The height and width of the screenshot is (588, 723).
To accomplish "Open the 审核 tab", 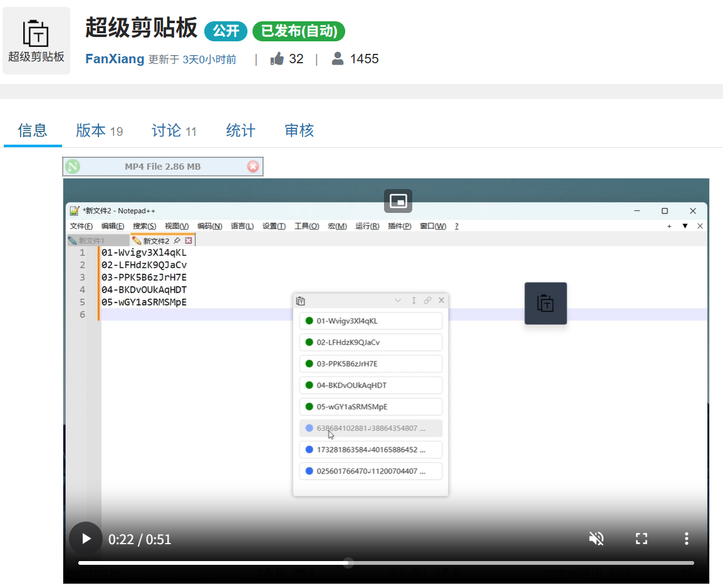I will coord(299,130).
